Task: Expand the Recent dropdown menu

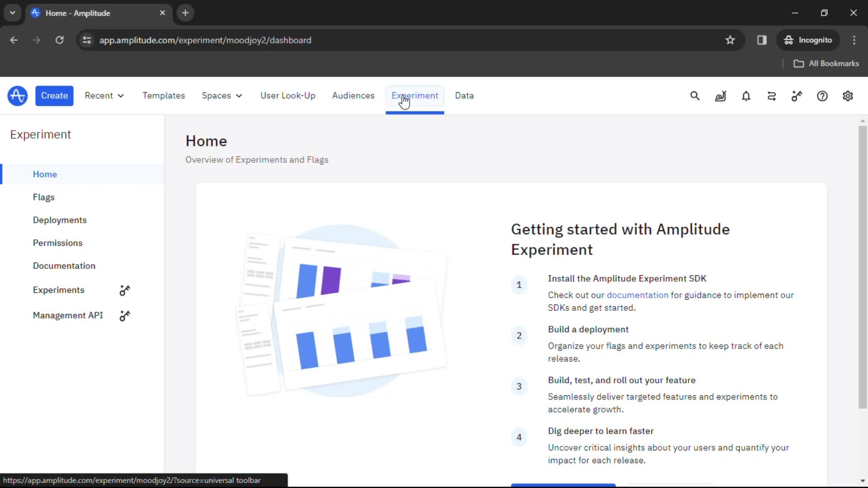Action: point(103,95)
